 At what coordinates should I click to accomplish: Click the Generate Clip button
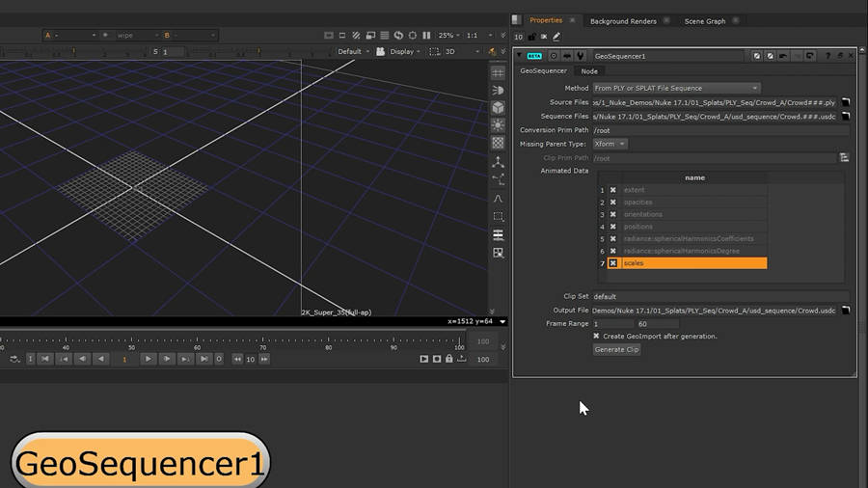pyautogui.click(x=616, y=350)
